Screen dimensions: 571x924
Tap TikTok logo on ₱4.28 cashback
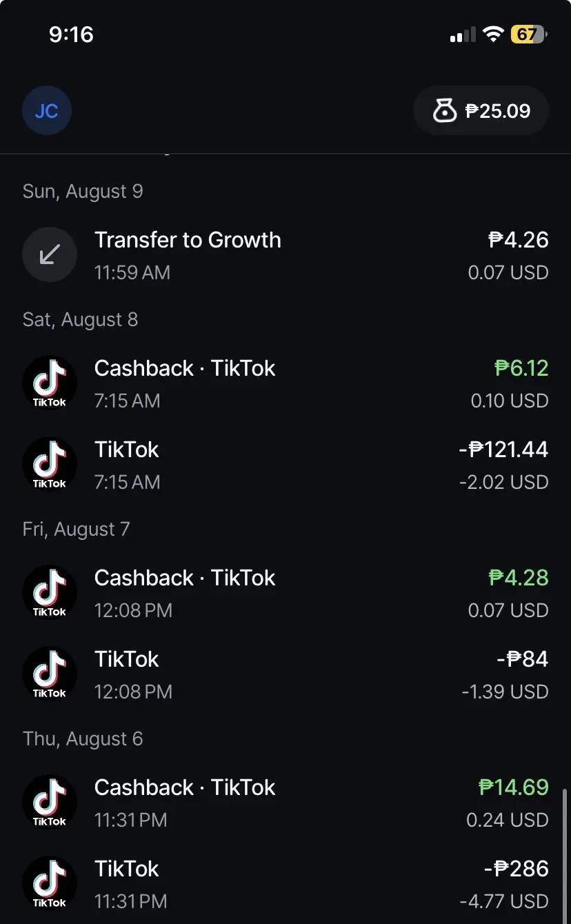(x=50, y=592)
